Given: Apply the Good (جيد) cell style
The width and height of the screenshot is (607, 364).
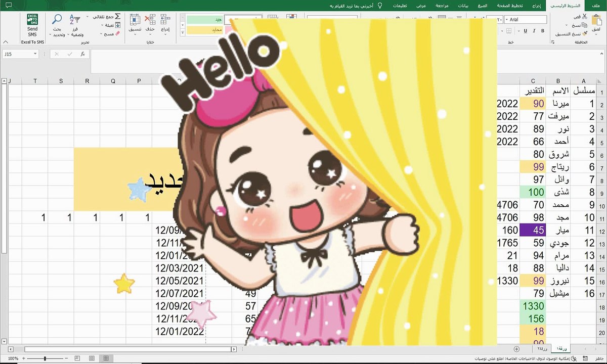Looking at the screenshot, I should (x=204, y=20).
